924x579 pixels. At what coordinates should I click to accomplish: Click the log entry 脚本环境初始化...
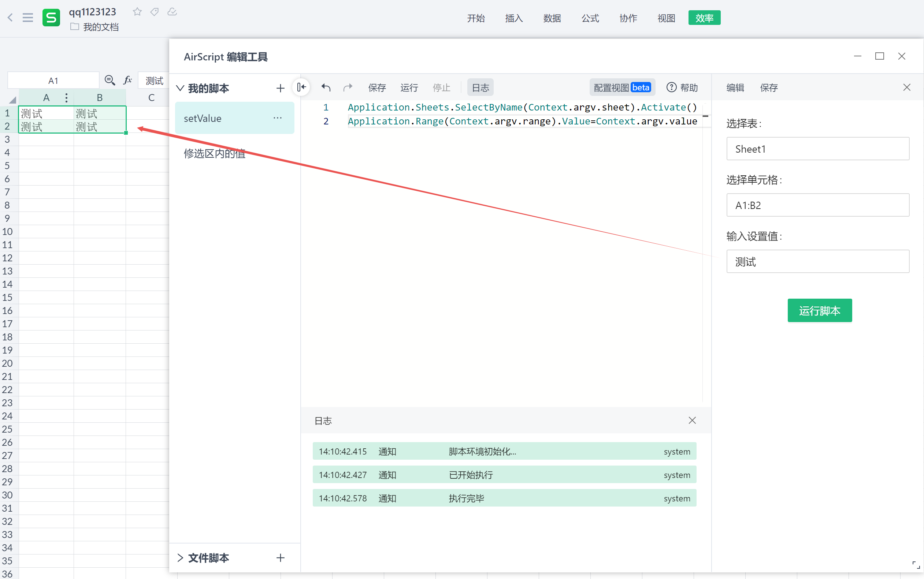pos(504,452)
